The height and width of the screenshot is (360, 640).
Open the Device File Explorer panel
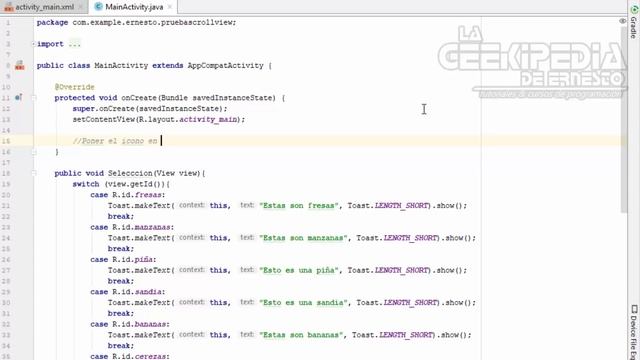[x=634, y=331]
